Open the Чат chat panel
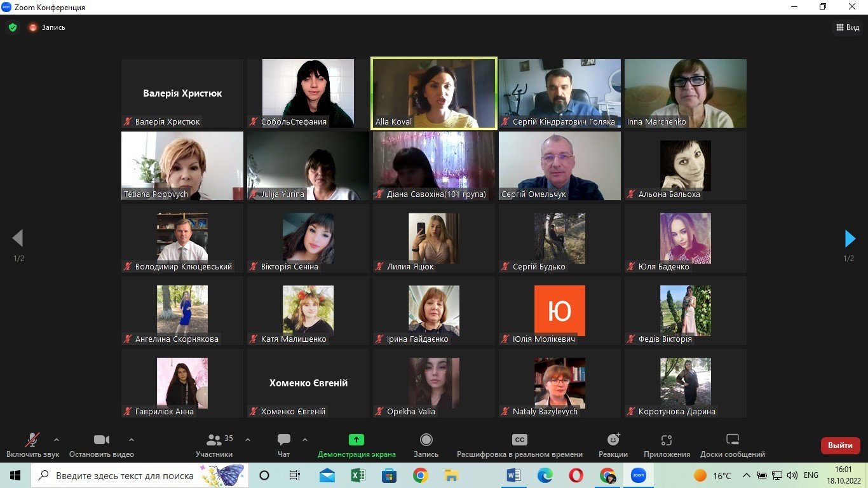Screen dimensions: 868x488 point(284,445)
